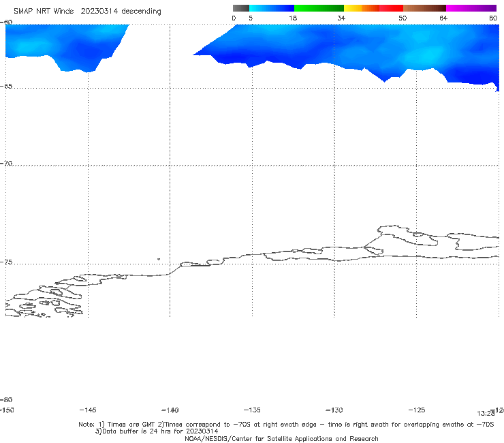Click the yellow segment of the color bar
This screenshot has width=504, height=443.
[x=353, y=8]
